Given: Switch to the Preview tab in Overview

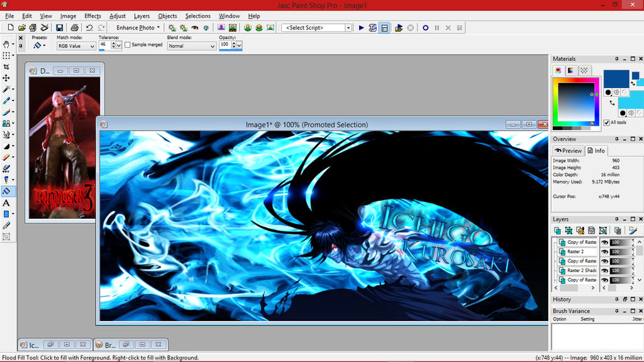Looking at the screenshot, I should (x=569, y=151).
